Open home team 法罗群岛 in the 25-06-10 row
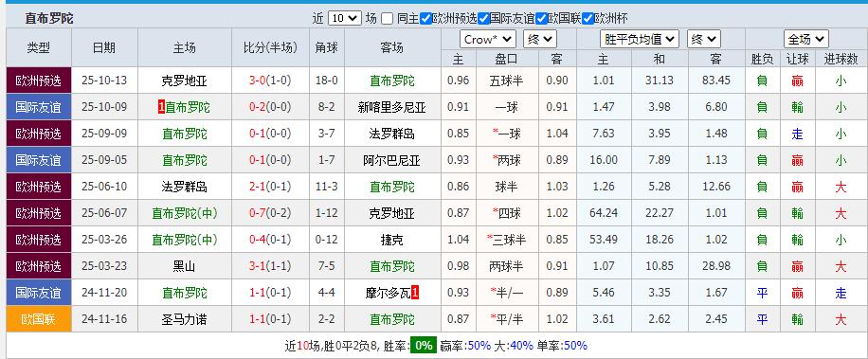Screen dimensions: 868x359 click(x=185, y=187)
